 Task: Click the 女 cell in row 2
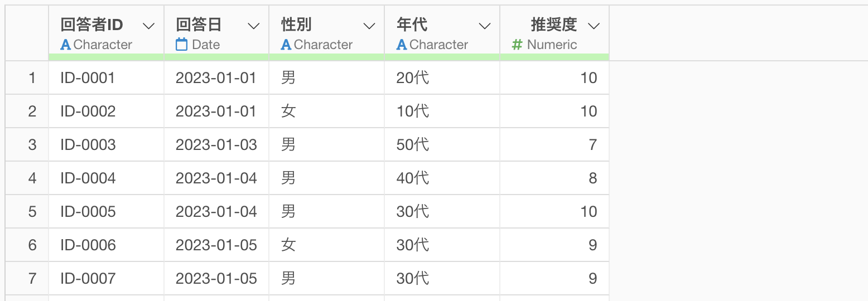288,111
